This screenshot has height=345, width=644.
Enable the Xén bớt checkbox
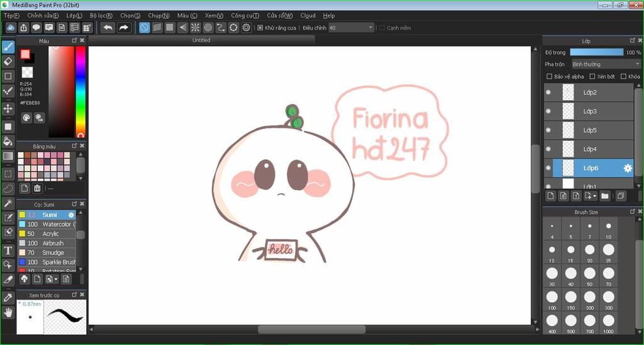click(592, 77)
